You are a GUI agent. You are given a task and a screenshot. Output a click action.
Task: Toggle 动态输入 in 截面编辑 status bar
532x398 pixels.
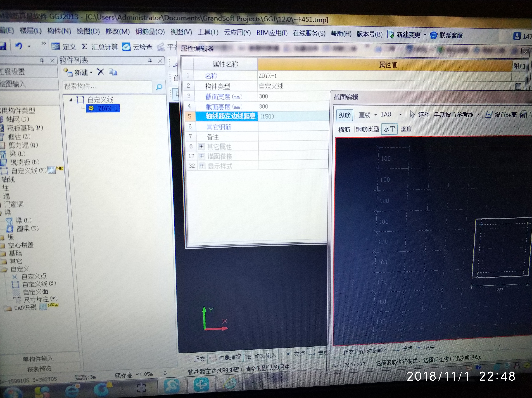pyautogui.click(x=373, y=351)
